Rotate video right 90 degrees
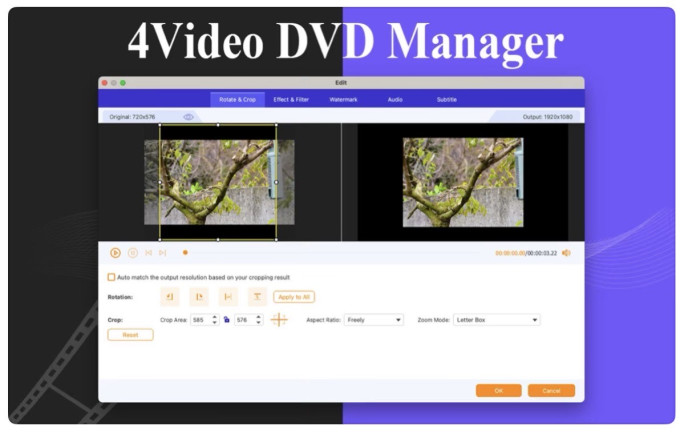 [199, 297]
